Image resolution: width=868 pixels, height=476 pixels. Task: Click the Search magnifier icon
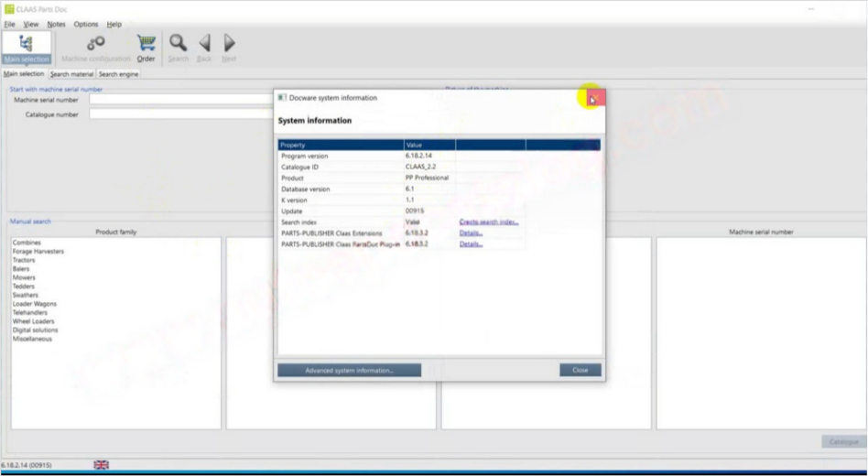[x=178, y=48]
